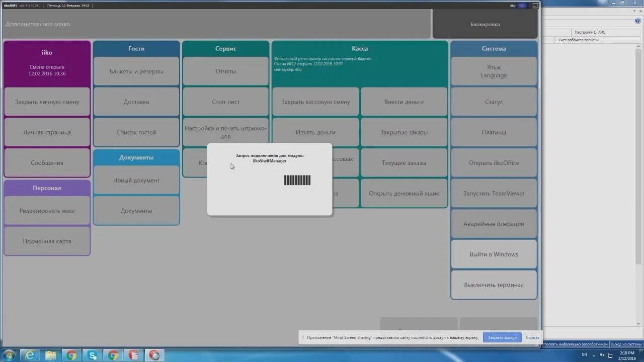Click Подменная карта
Image resolution: width=644 pixels, height=362 pixels.
(x=47, y=241)
